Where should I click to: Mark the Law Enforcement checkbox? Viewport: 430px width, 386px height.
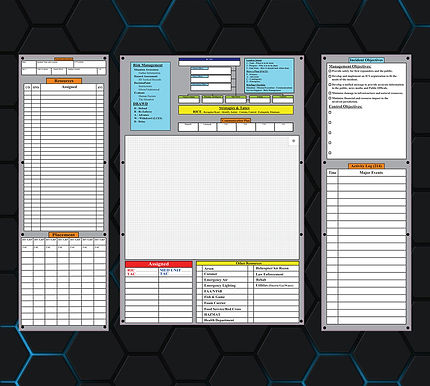(251, 274)
